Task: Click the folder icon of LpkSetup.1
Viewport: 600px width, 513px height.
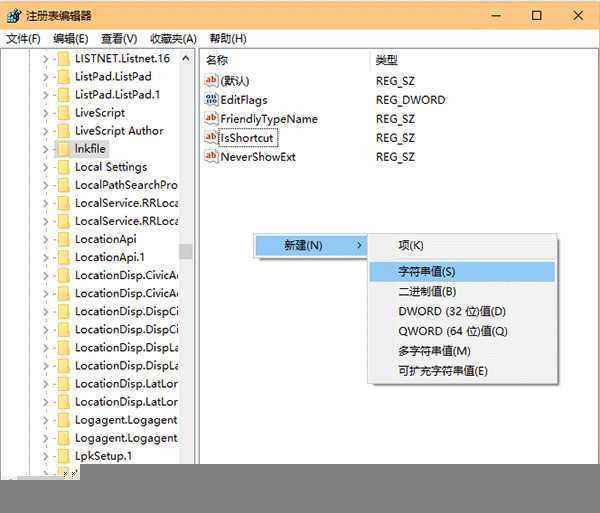Action: tap(63, 456)
